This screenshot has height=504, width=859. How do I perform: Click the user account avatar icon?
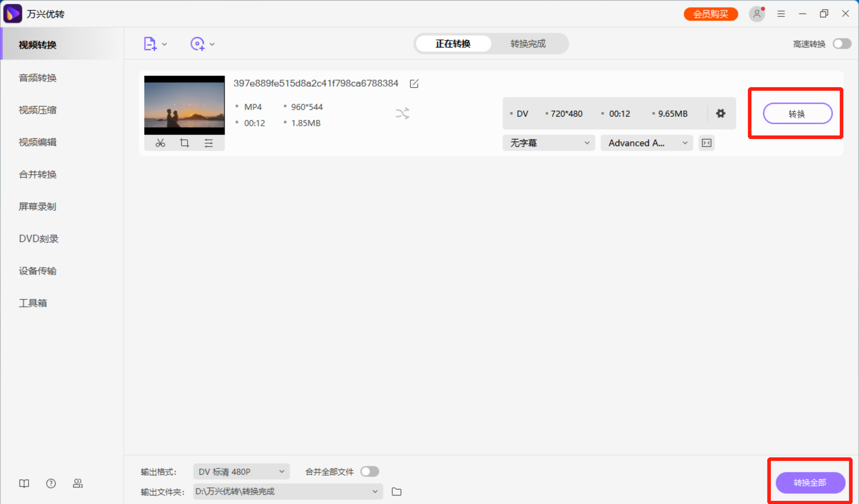click(757, 14)
